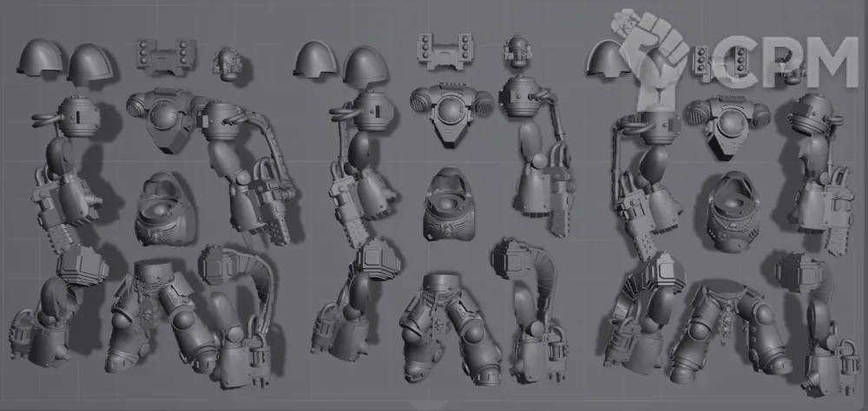This screenshot has height=411, width=868.
Task: Select the leftmost shoulder pad in the left set
Action: [x=40, y=57]
